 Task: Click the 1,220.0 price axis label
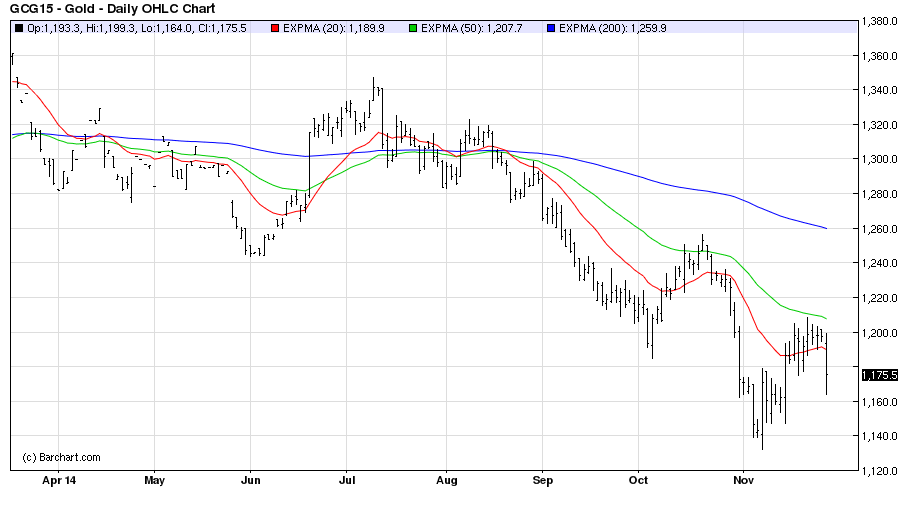click(x=879, y=298)
